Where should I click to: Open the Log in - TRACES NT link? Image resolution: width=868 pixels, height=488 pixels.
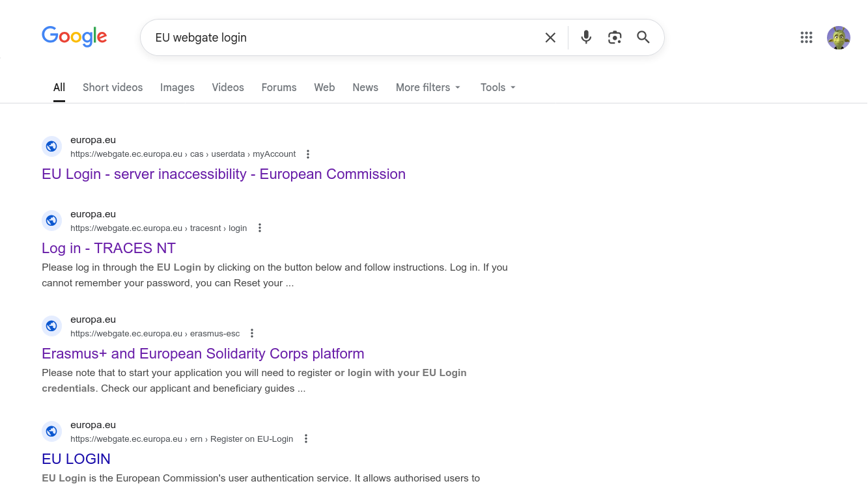point(109,248)
